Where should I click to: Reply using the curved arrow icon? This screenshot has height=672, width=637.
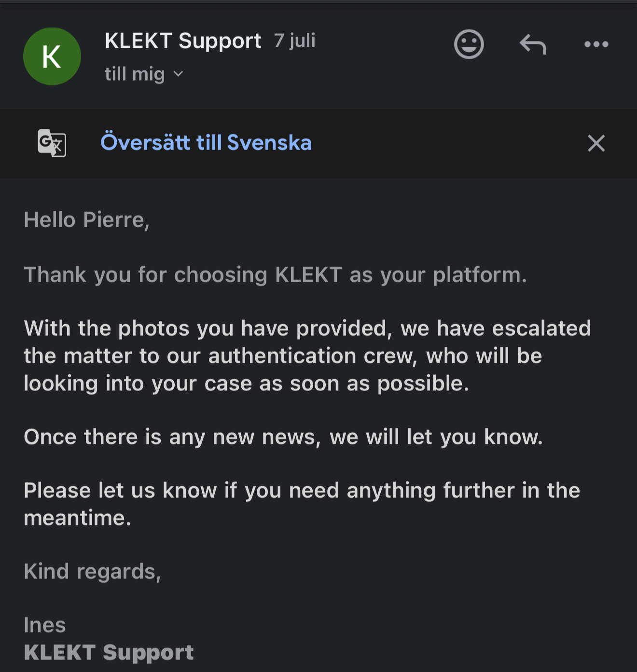[533, 44]
